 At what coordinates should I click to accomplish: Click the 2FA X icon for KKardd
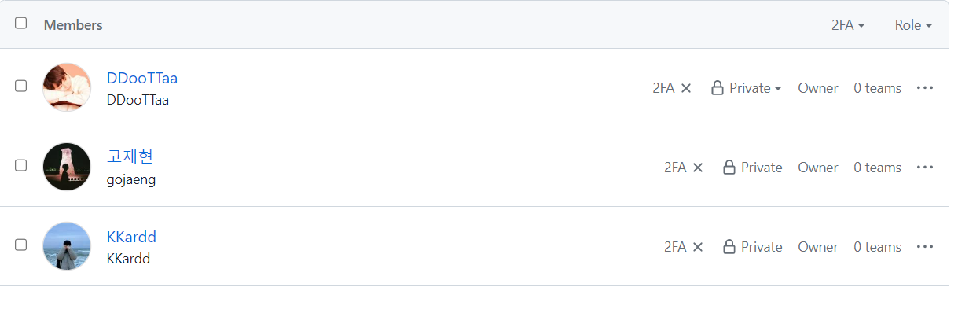click(x=698, y=247)
